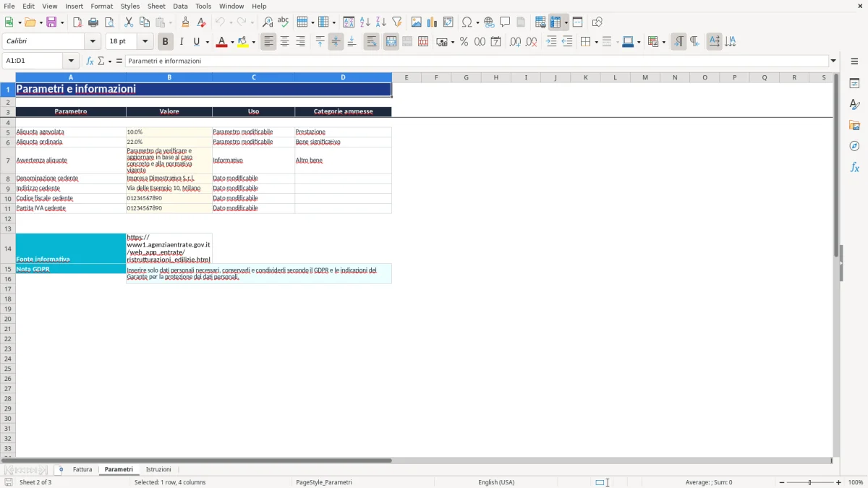The height and width of the screenshot is (488, 868).
Task: Toggle AutoFilter funnel icon
Action: point(396,22)
